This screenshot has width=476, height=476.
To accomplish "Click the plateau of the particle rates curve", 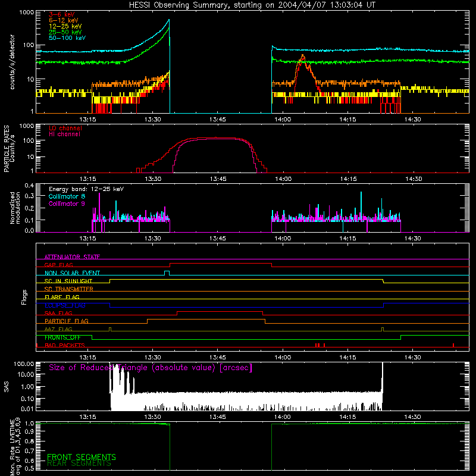I will pos(215,139).
